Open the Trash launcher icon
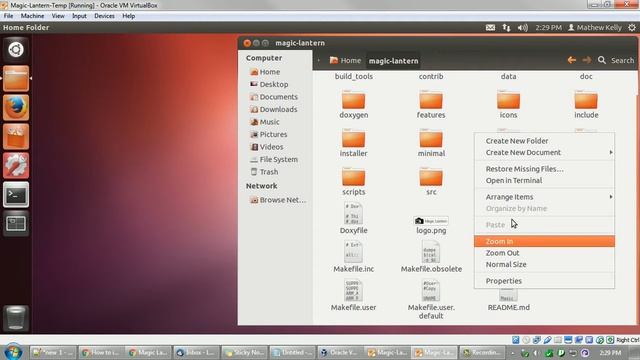640x360 pixels. click(16, 318)
